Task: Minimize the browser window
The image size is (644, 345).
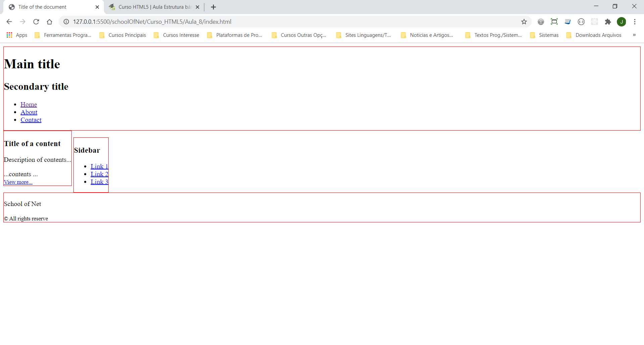Action: 596,6
